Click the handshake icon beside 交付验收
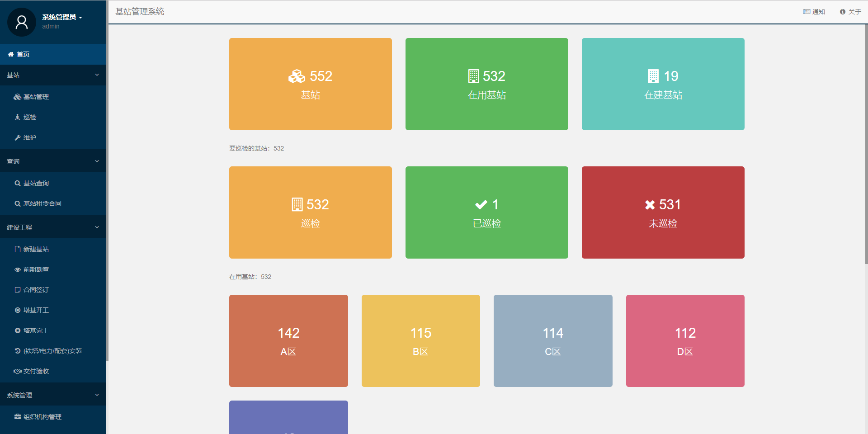The image size is (868, 434). (18, 371)
